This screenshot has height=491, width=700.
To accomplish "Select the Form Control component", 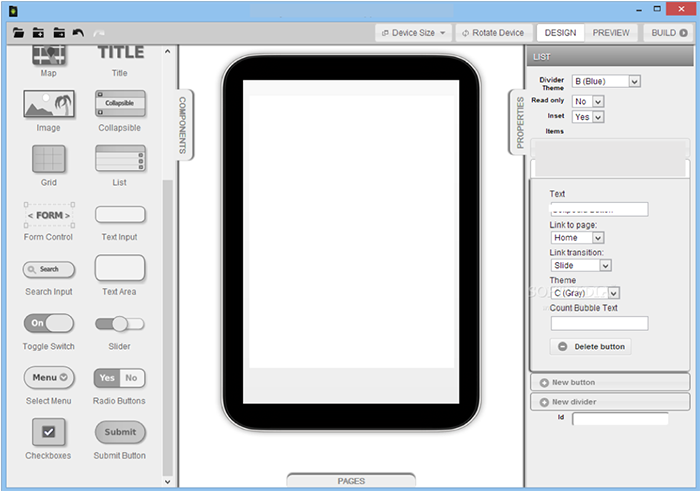I will pyautogui.click(x=48, y=215).
